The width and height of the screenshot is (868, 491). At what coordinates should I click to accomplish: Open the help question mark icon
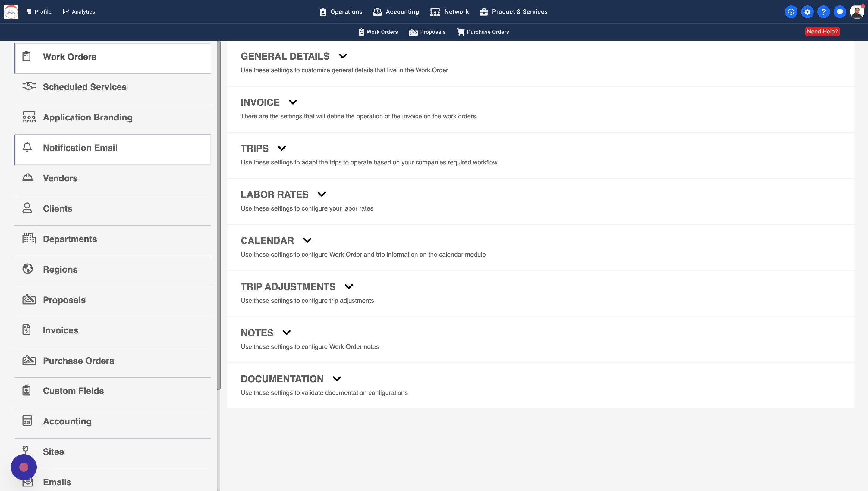click(x=823, y=12)
